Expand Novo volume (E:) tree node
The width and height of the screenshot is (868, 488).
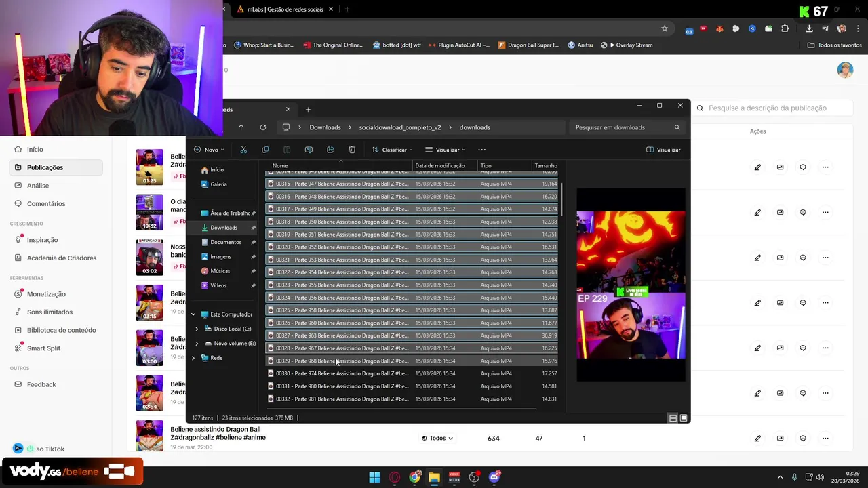point(197,344)
